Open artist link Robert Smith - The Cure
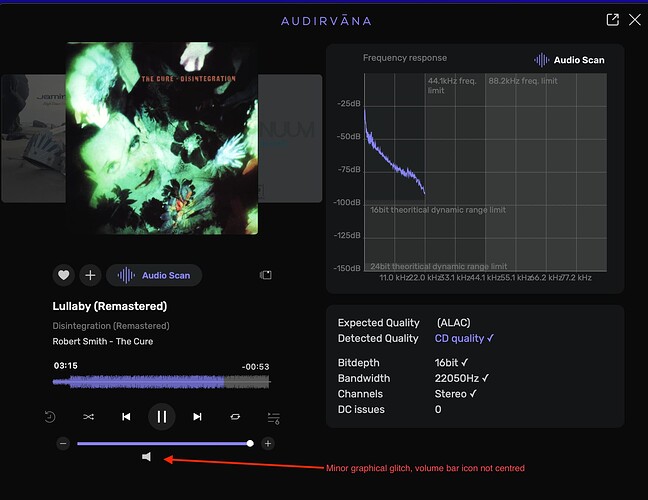This screenshot has width=648, height=500. pos(102,342)
